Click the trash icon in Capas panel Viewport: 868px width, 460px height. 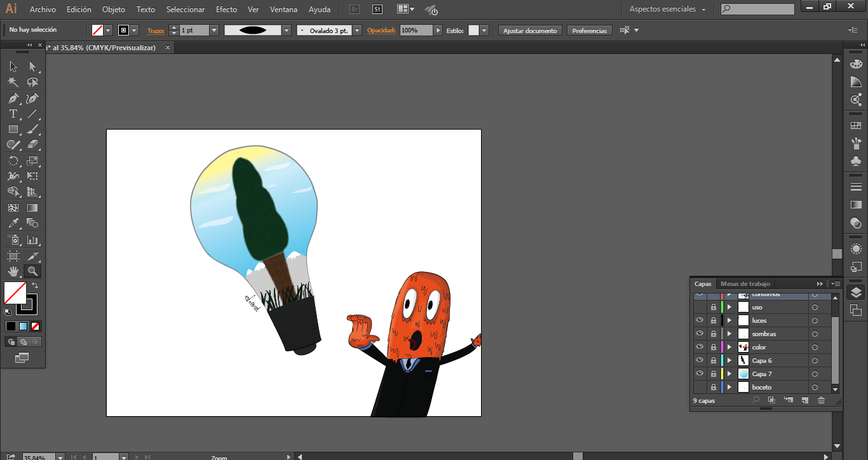[x=821, y=400]
